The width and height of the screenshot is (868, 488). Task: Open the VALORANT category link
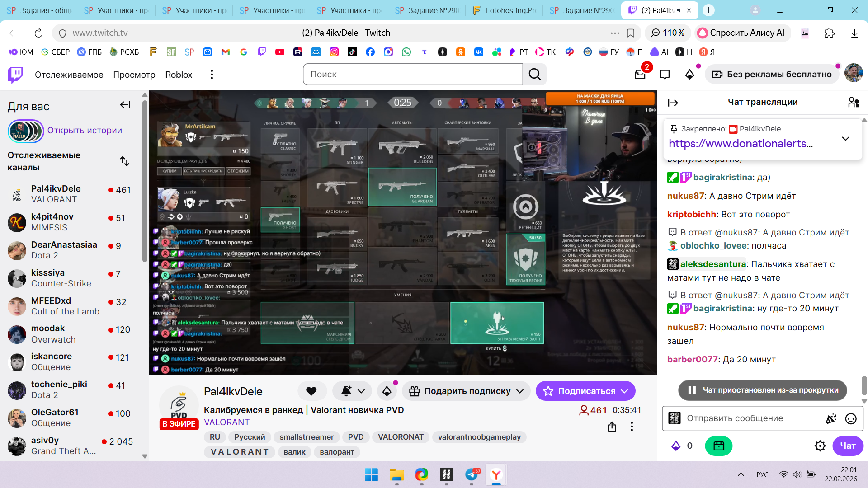[226, 422]
